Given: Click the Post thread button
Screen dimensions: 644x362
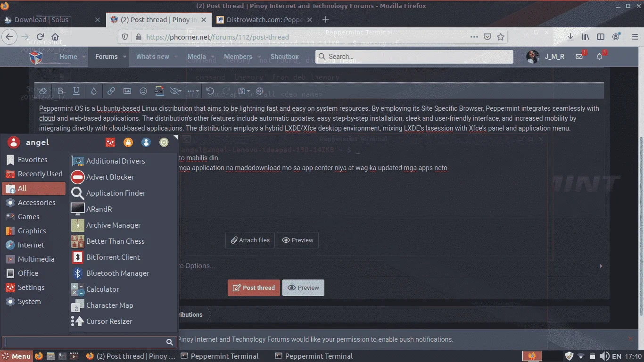Looking at the screenshot, I should pyautogui.click(x=254, y=288).
